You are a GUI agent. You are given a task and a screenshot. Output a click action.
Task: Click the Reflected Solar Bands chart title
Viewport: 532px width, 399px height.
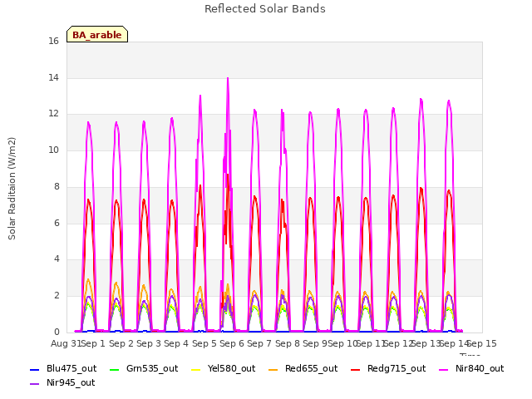pos(265,9)
